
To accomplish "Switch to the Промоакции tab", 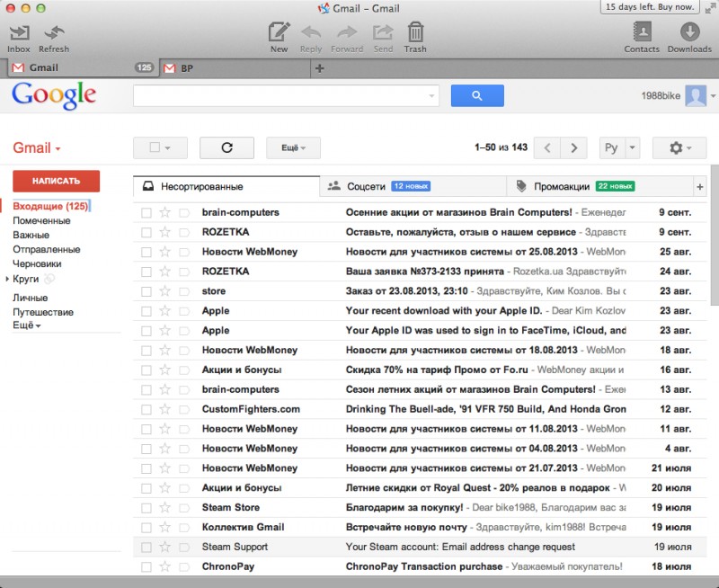I will [599, 187].
